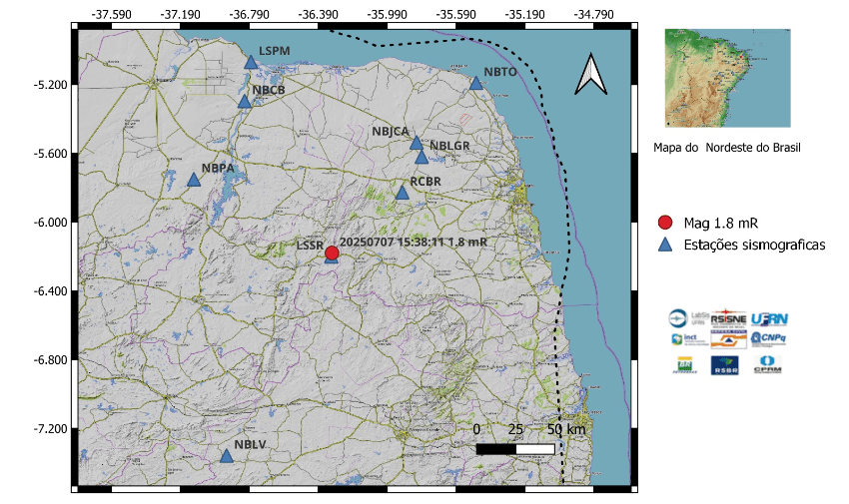Image resolution: width=849 pixels, height=504 pixels.
Task: Click the NBTO station triangle
Action: (x=476, y=83)
